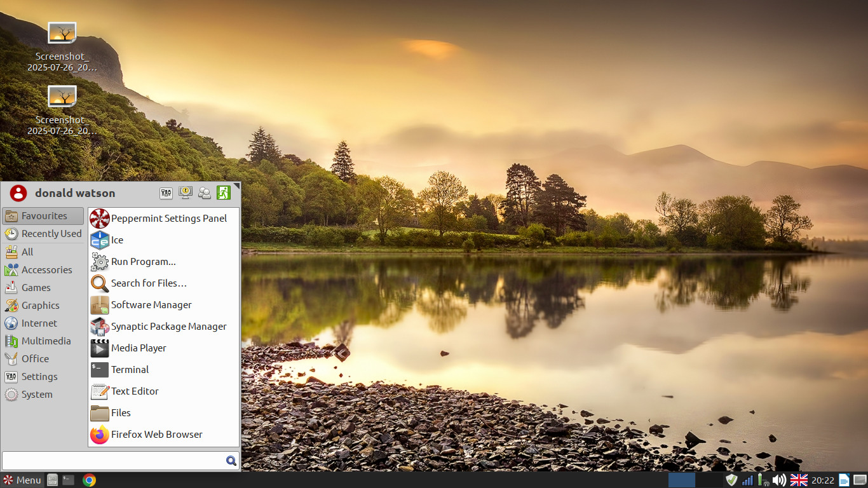Viewport: 868px width, 488px height.
Task: Launch Firefox Web Browser
Action: 164,435
